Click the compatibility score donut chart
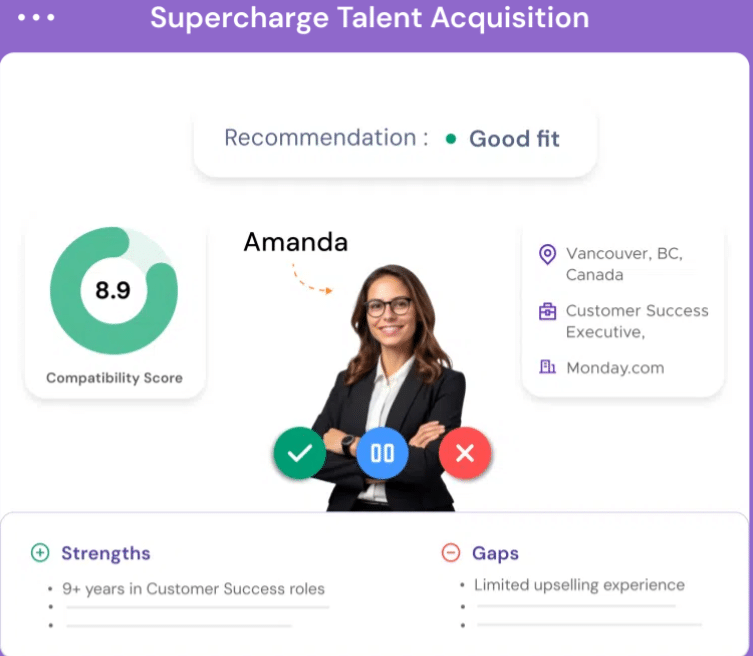Screen dimensions: 753x656 (114, 291)
